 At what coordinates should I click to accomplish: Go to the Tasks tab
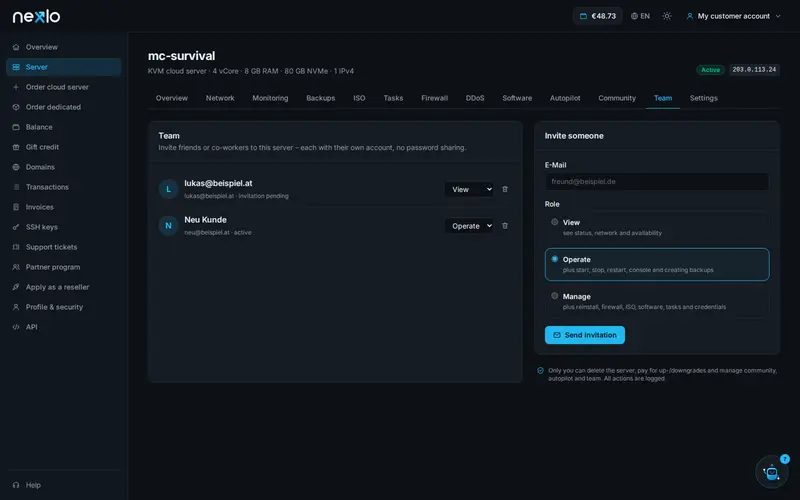pos(393,98)
